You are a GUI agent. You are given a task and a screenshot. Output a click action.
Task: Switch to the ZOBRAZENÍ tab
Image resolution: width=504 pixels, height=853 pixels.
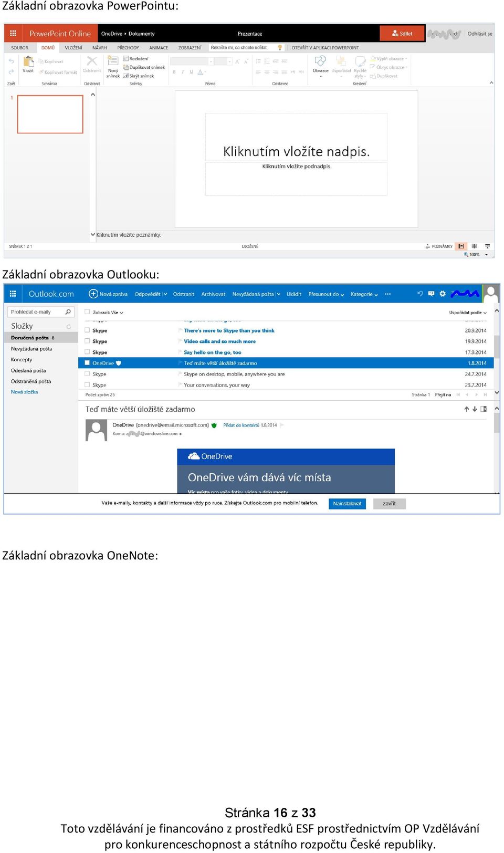click(190, 48)
